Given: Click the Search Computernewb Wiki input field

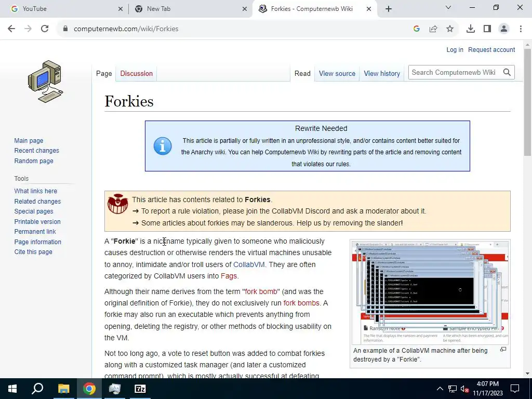Looking at the screenshot, I should [454, 72].
